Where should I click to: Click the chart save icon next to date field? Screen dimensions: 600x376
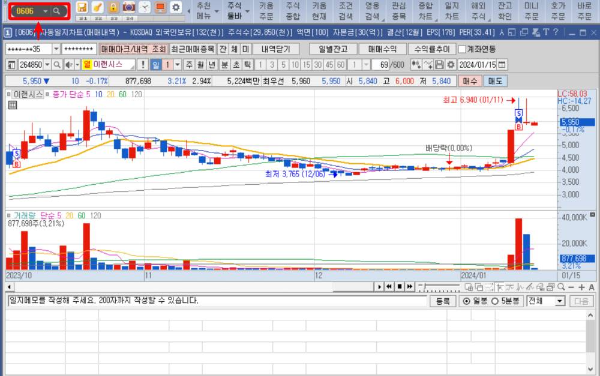click(x=439, y=65)
